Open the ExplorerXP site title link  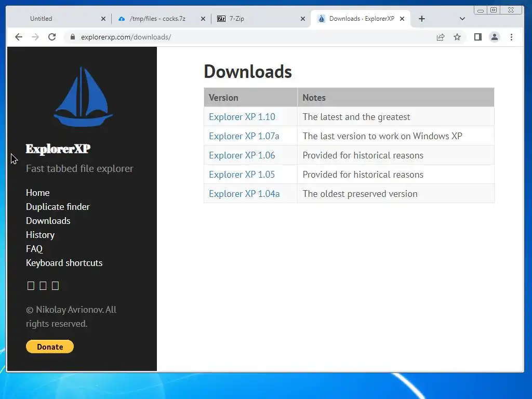point(58,149)
